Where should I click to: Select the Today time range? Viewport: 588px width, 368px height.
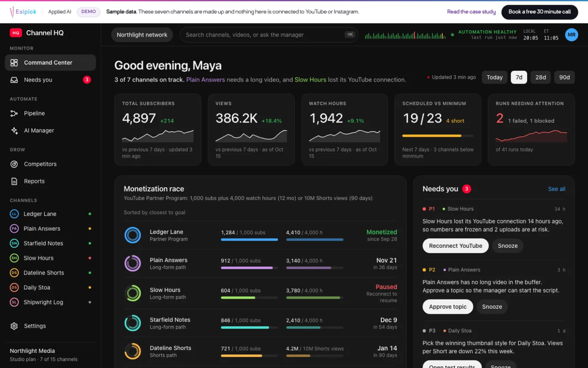[x=494, y=77]
